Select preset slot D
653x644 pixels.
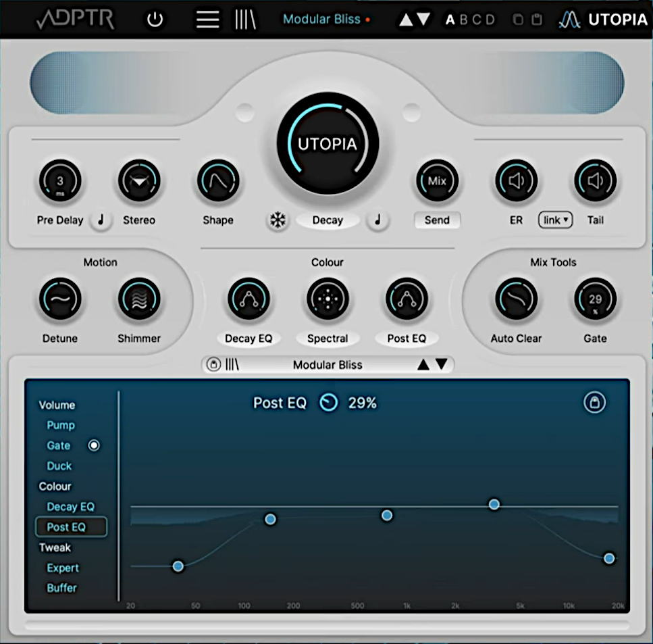pos(490,20)
